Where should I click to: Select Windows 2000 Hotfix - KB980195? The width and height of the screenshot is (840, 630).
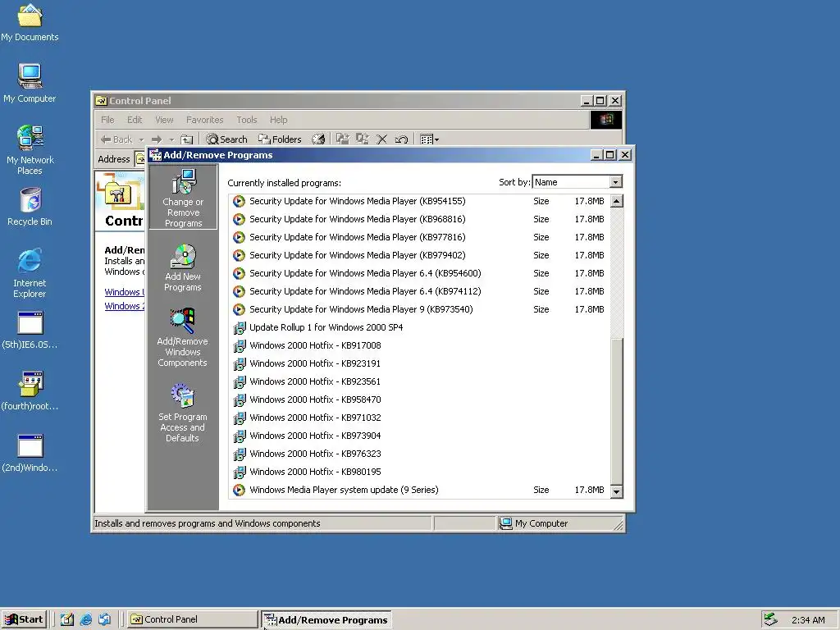coord(419,472)
